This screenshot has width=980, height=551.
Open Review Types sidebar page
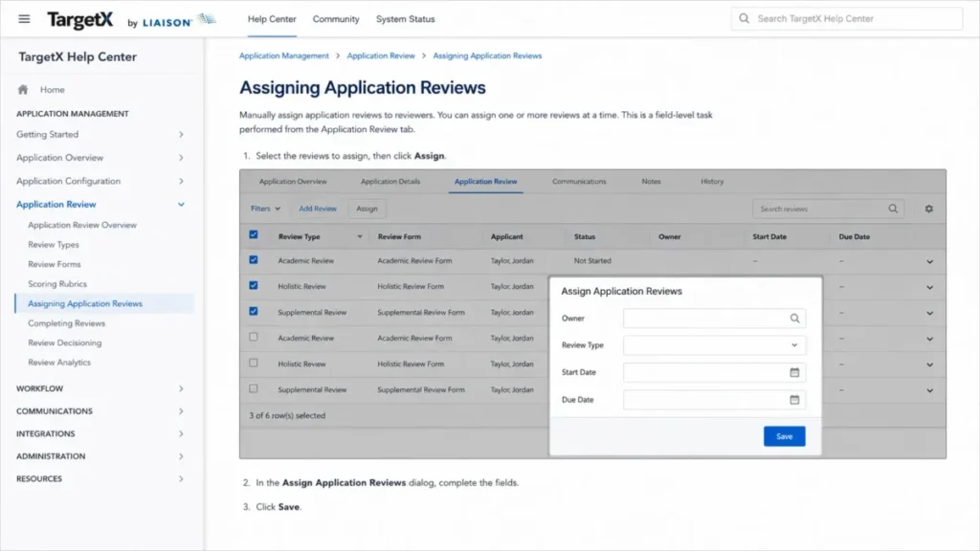[54, 244]
